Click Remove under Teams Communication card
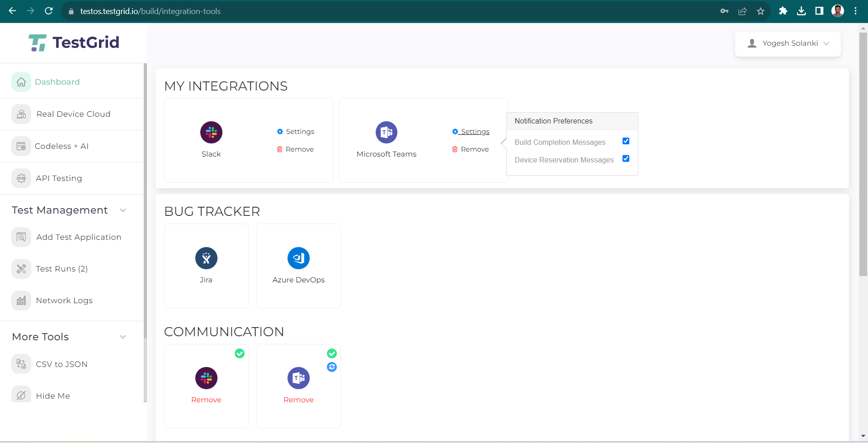Screen dimensions: 868x443 pos(298,400)
